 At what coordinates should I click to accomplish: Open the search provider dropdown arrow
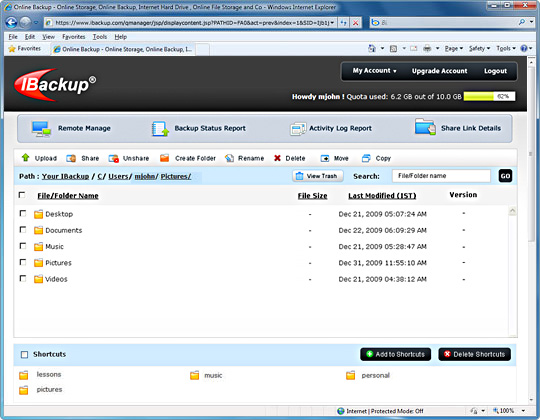tap(532, 22)
